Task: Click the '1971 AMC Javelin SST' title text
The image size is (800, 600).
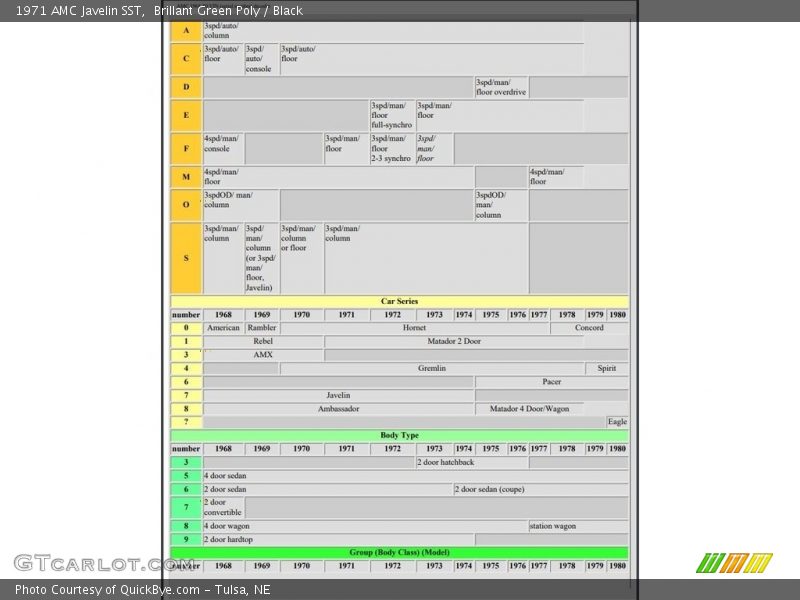Action: pyautogui.click(x=79, y=11)
